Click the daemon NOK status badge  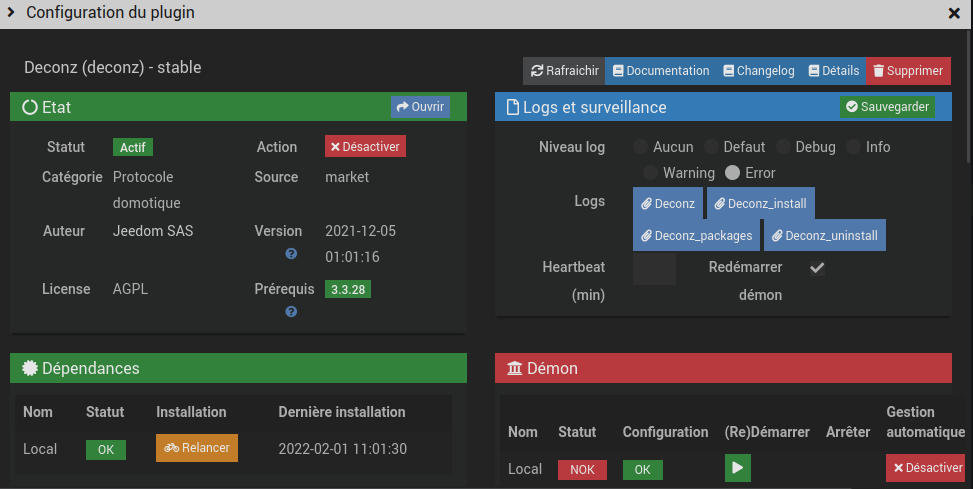[x=582, y=470]
